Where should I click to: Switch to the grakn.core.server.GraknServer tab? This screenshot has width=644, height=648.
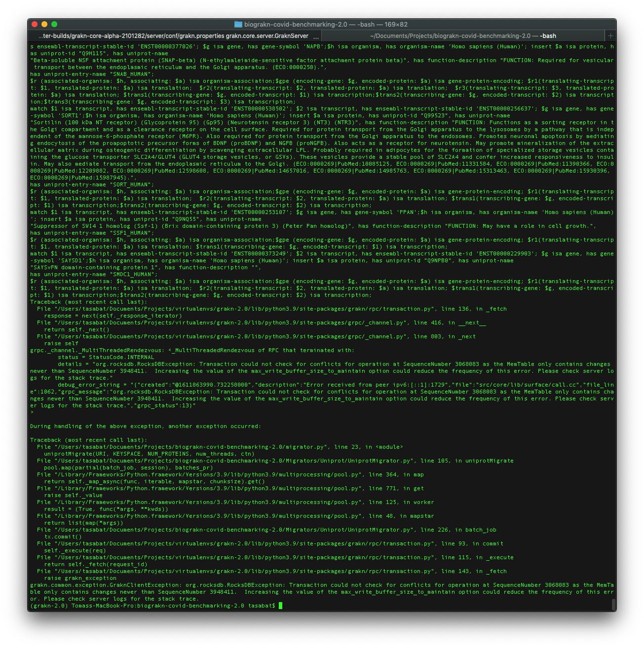(175, 36)
